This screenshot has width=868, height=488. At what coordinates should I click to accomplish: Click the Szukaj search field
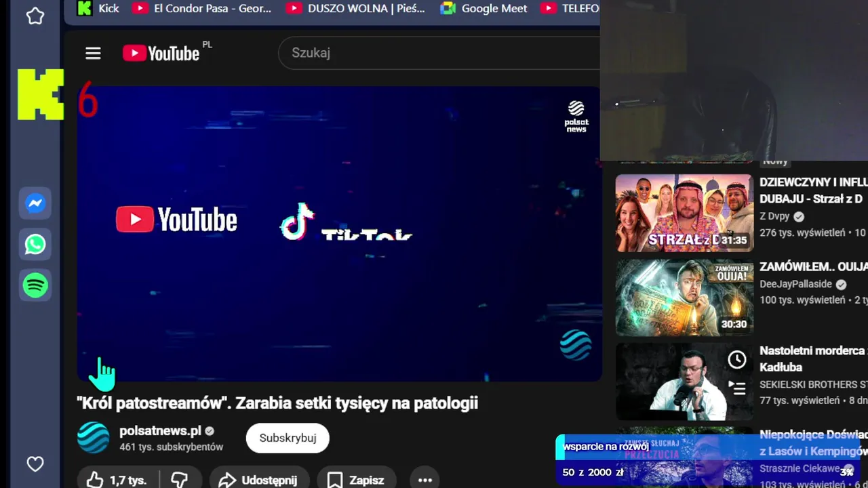pos(439,53)
